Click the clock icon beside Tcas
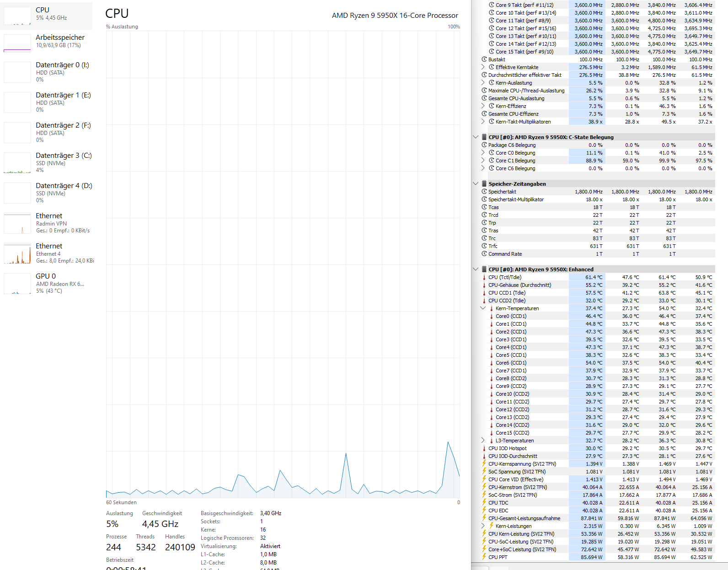 (x=484, y=207)
